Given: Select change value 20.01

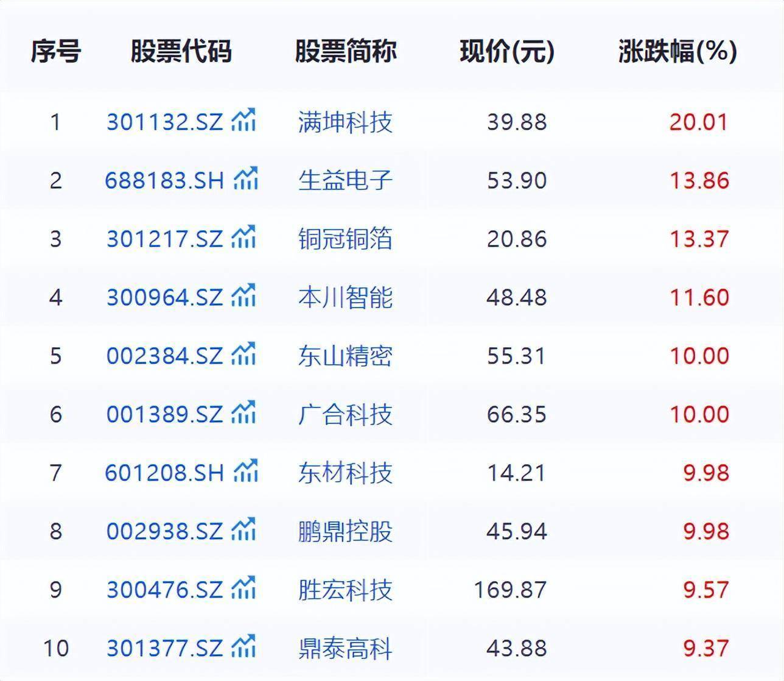Looking at the screenshot, I should pyautogui.click(x=699, y=122).
